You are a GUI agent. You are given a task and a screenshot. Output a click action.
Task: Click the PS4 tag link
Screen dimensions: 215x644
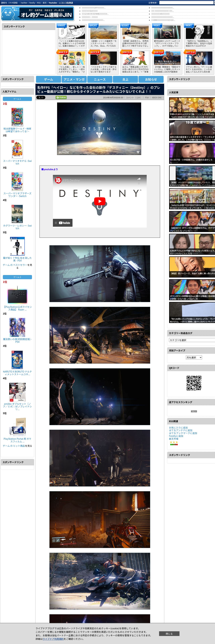click(147, 97)
